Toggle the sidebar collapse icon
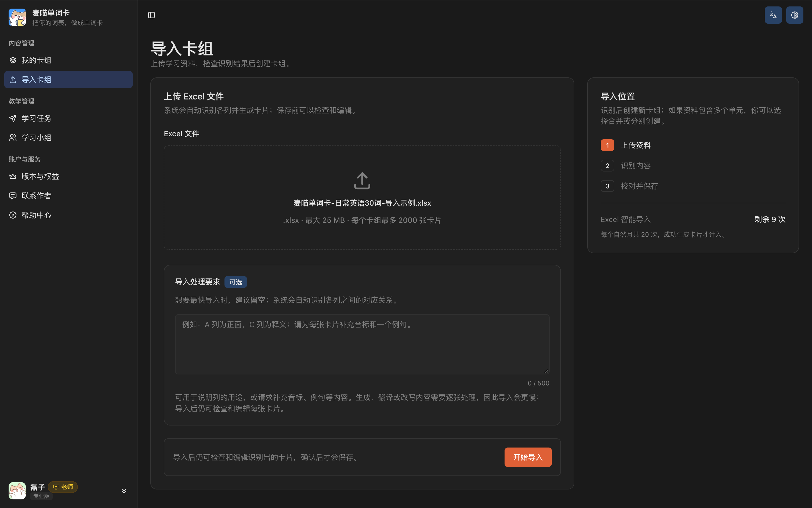 151,15
